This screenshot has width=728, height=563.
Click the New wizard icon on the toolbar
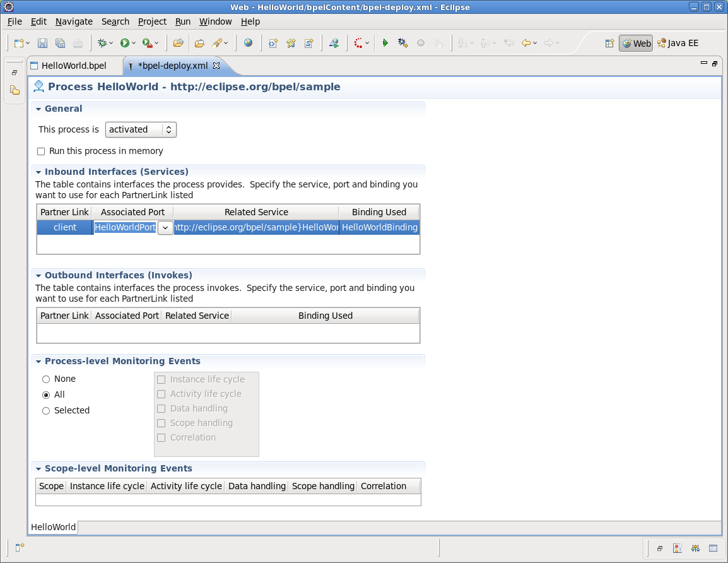(18, 43)
